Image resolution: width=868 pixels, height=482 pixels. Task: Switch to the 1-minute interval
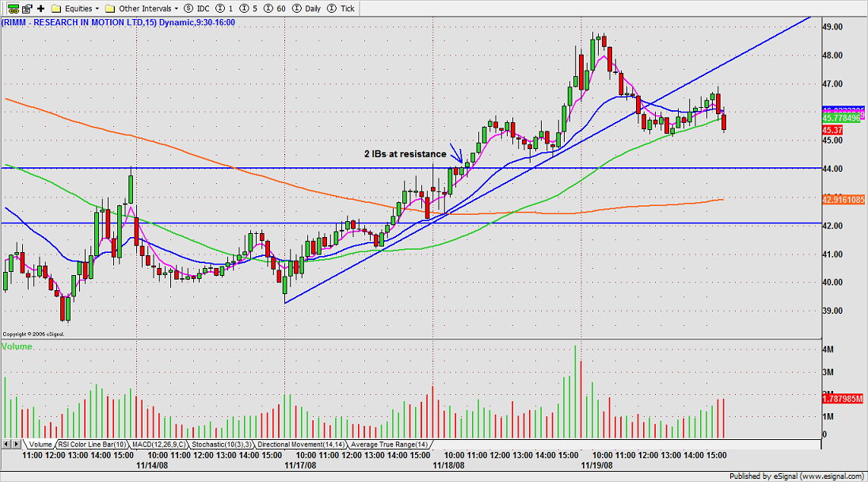point(225,8)
